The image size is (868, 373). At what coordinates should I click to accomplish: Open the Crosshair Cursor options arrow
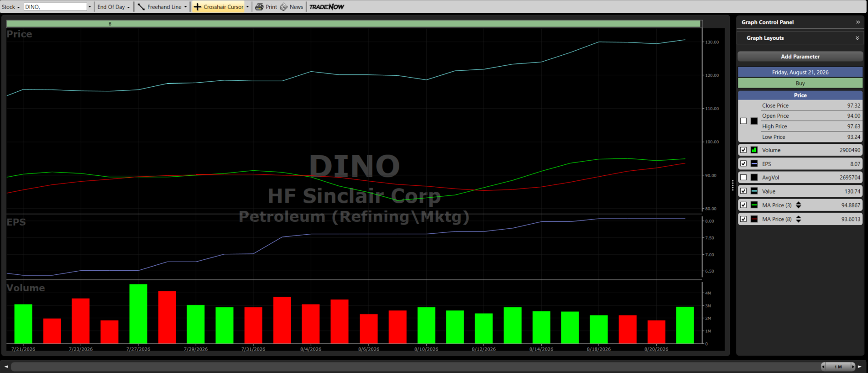pyautogui.click(x=247, y=7)
